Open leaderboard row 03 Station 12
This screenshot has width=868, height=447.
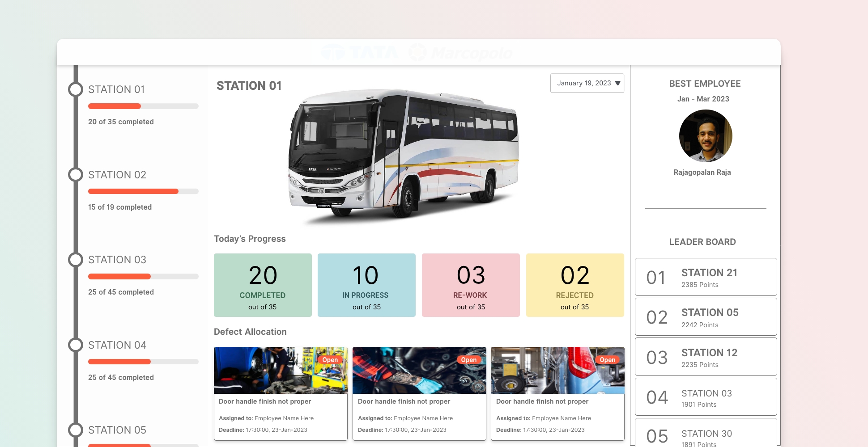706,357
